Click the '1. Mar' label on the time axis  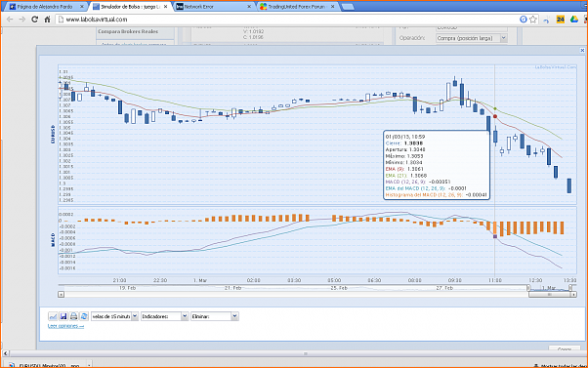(x=200, y=280)
